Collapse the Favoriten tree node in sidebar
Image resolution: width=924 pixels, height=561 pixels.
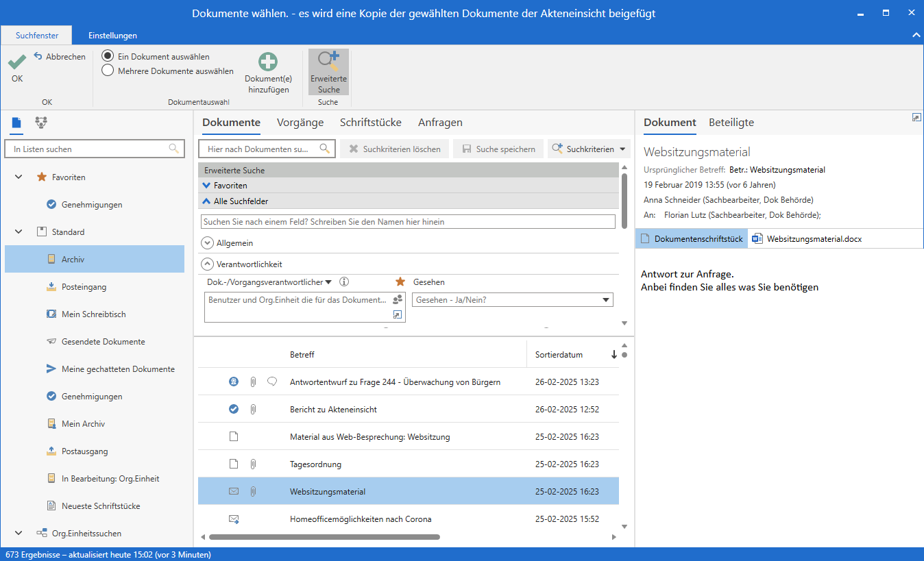[x=19, y=177]
